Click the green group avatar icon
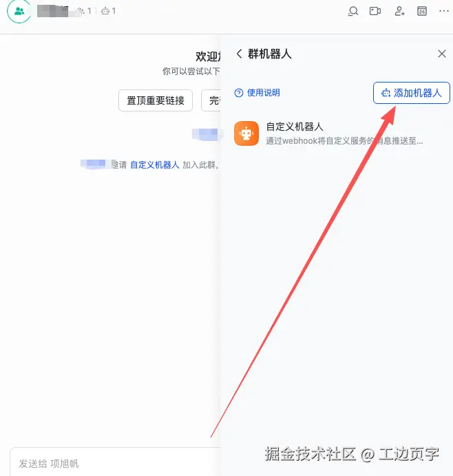The width and height of the screenshot is (453, 476). (x=19, y=11)
